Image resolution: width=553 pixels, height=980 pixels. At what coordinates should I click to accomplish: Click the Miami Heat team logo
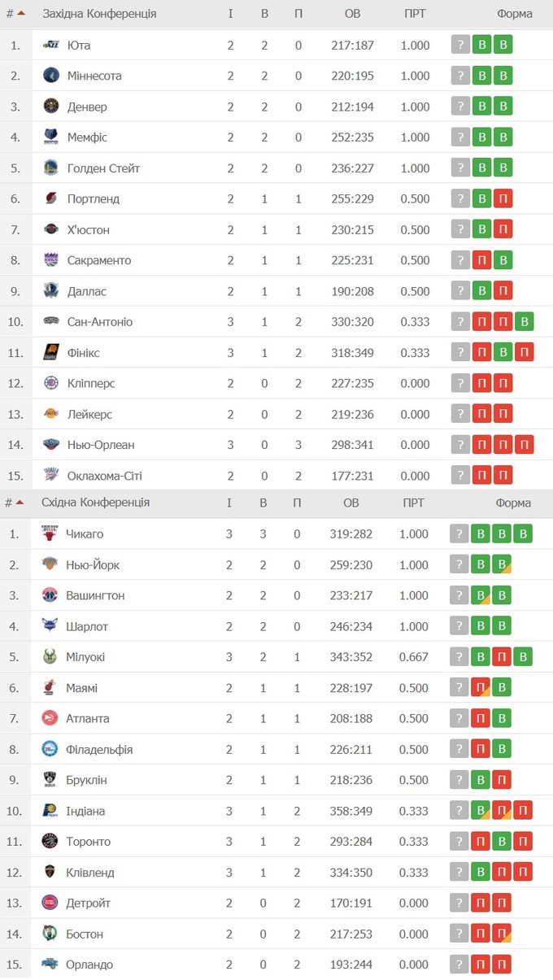pyautogui.click(x=50, y=688)
